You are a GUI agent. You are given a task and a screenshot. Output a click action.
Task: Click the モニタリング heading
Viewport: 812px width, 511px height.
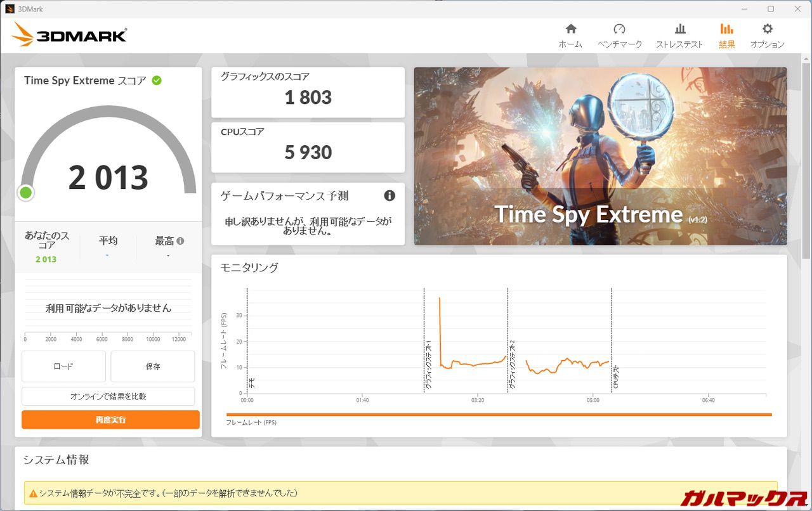click(249, 268)
